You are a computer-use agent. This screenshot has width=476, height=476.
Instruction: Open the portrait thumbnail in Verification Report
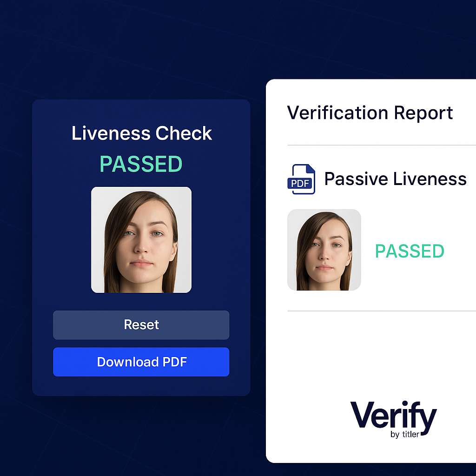tap(324, 250)
